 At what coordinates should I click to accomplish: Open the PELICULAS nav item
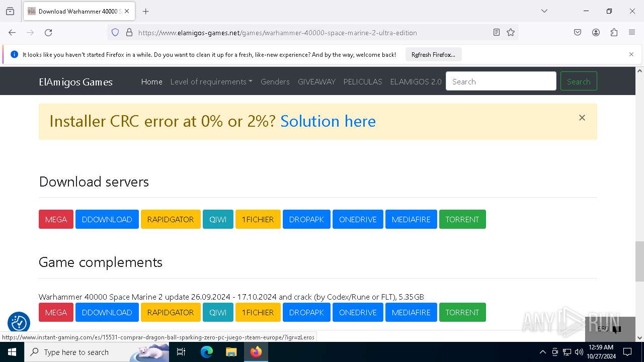point(363,81)
